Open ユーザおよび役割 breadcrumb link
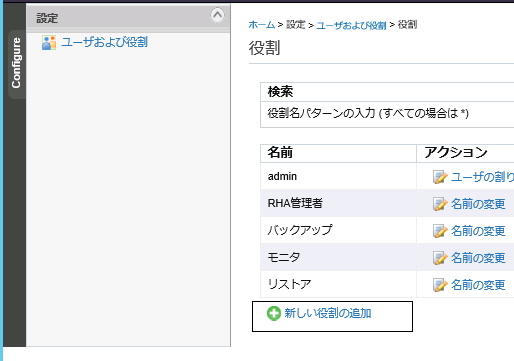Image resolution: width=514 pixels, height=361 pixels. [351, 25]
